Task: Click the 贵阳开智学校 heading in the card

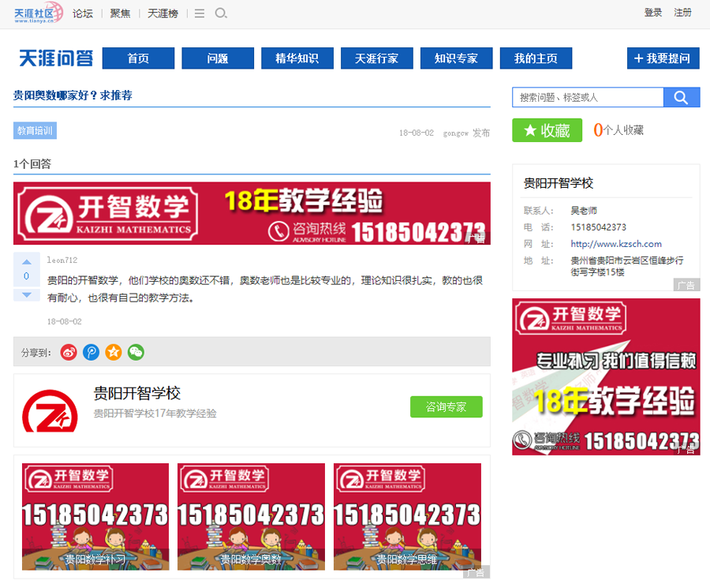Action: click(x=136, y=393)
